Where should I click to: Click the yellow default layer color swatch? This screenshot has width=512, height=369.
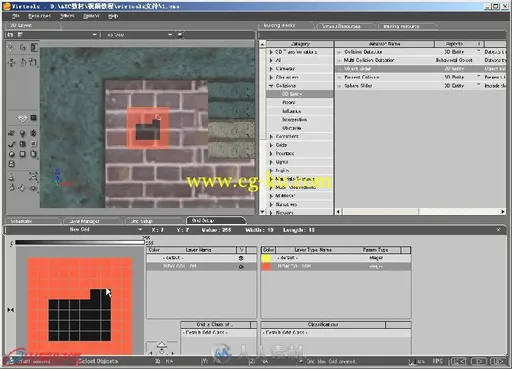[266, 258]
